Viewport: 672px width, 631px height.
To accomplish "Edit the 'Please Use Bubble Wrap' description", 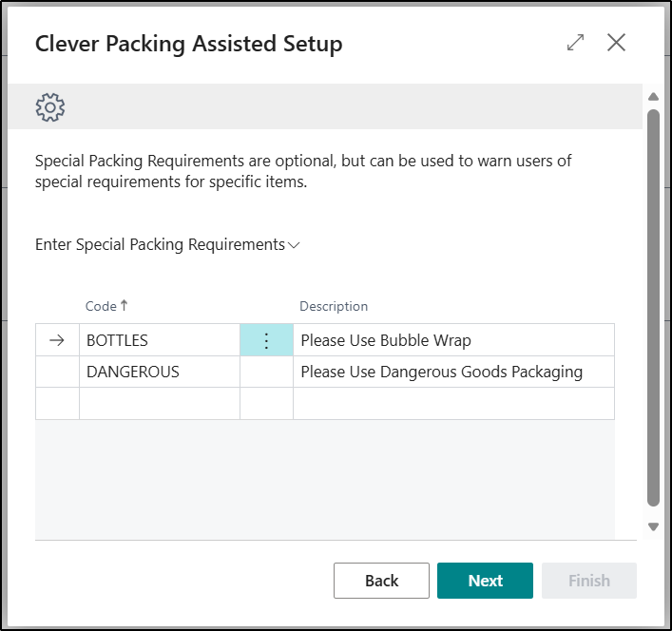I will pos(452,340).
